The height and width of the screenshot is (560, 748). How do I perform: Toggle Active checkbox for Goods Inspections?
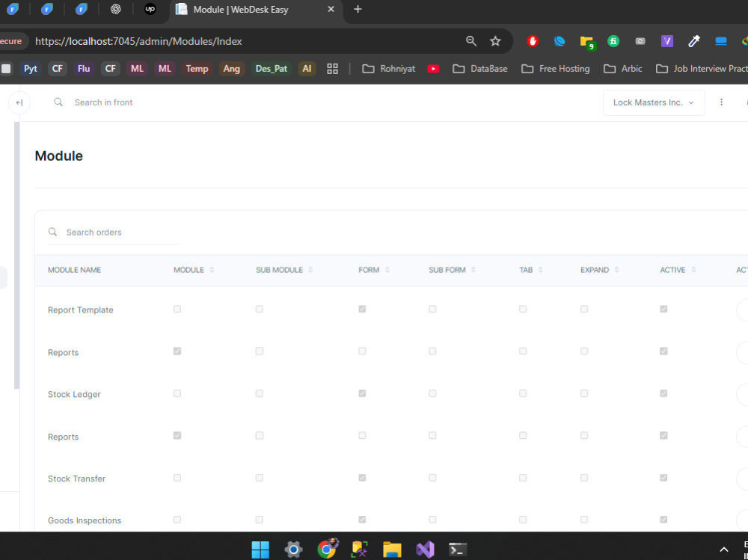click(663, 520)
